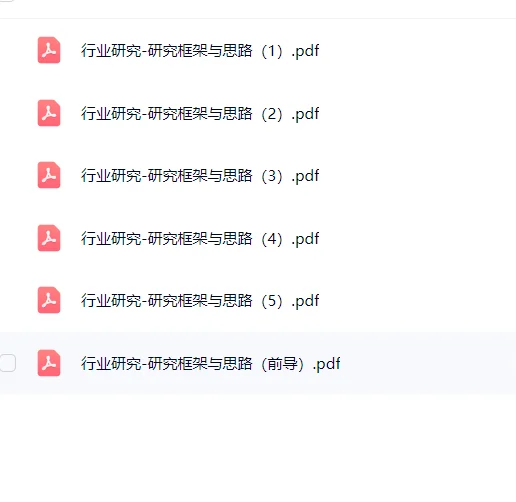516x502 pixels.
Task: Click empty white area below the file list
Action: pos(258,448)
